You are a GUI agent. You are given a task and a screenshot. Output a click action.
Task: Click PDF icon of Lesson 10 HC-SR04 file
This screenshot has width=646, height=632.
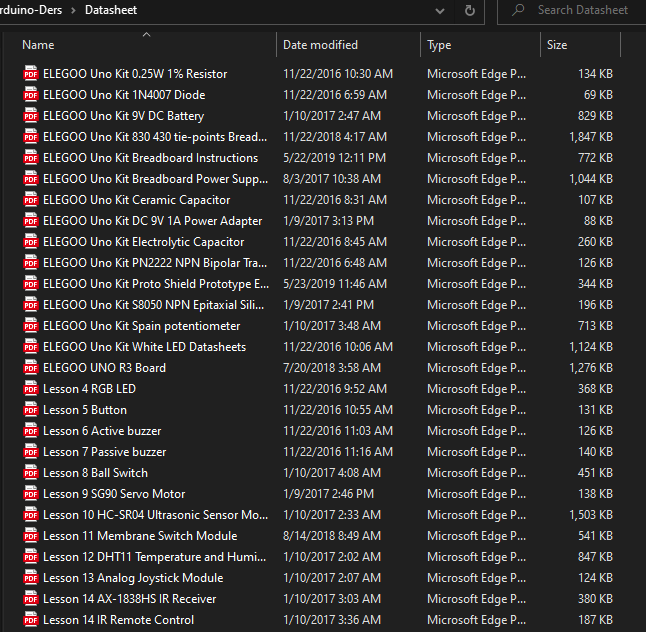pyautogui.click(x=31, y=515)
